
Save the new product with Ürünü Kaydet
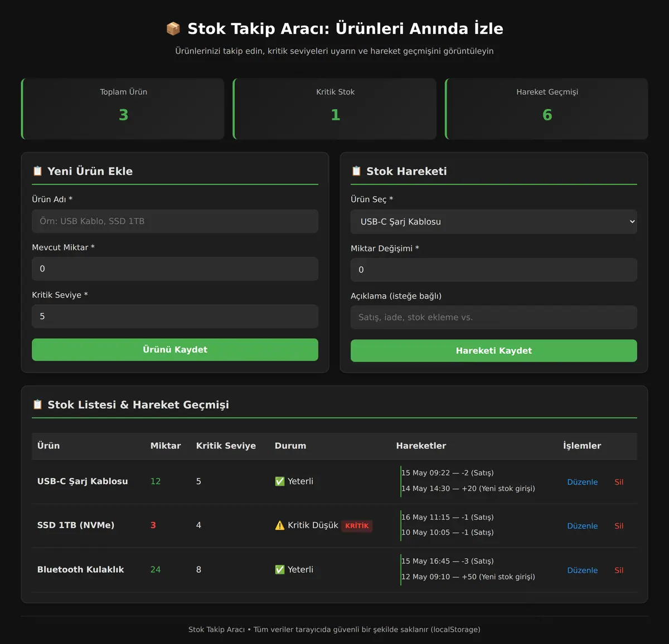click(x=175, y=350)
